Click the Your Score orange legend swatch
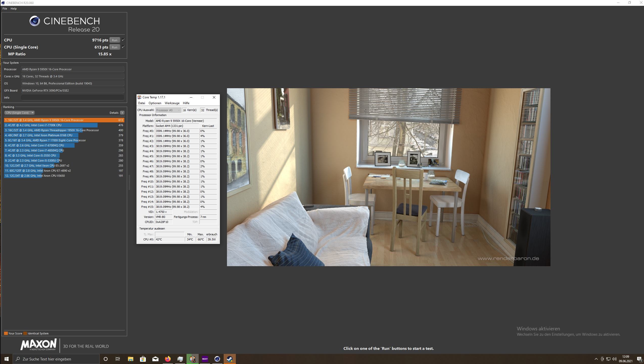 click(6, 333)
